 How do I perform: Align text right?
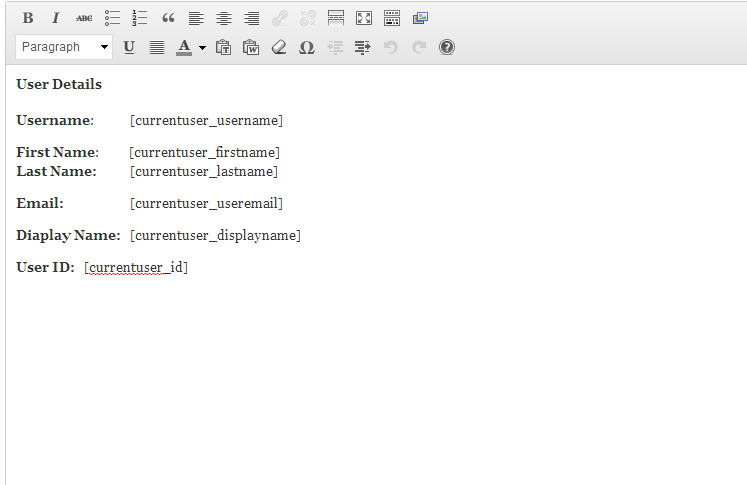pyautogui.click(x=252, y=18)
